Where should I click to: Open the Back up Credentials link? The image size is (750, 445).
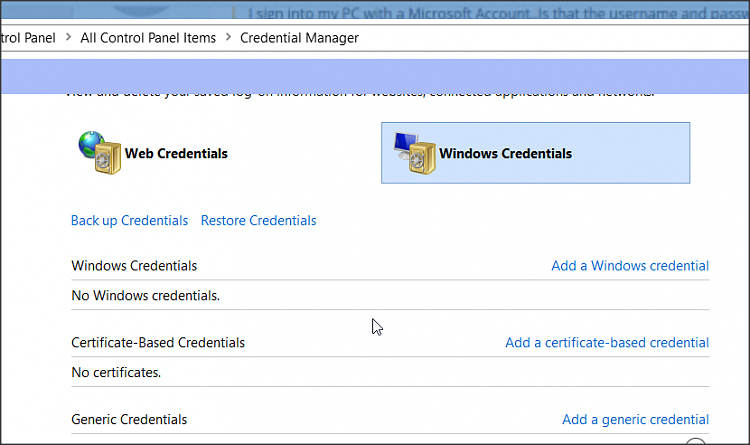[129, 221]
